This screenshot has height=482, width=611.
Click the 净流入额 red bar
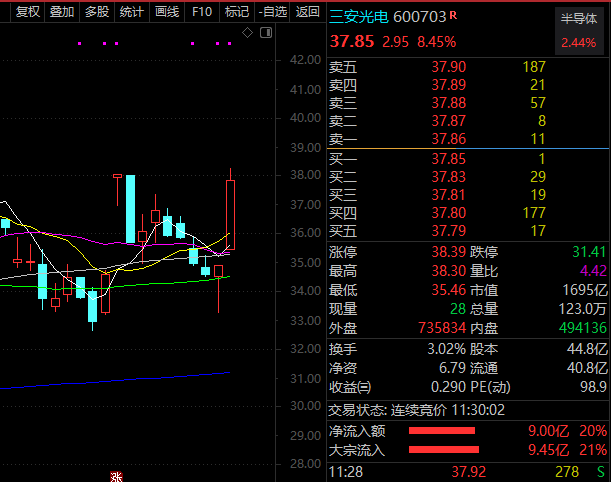442,431
